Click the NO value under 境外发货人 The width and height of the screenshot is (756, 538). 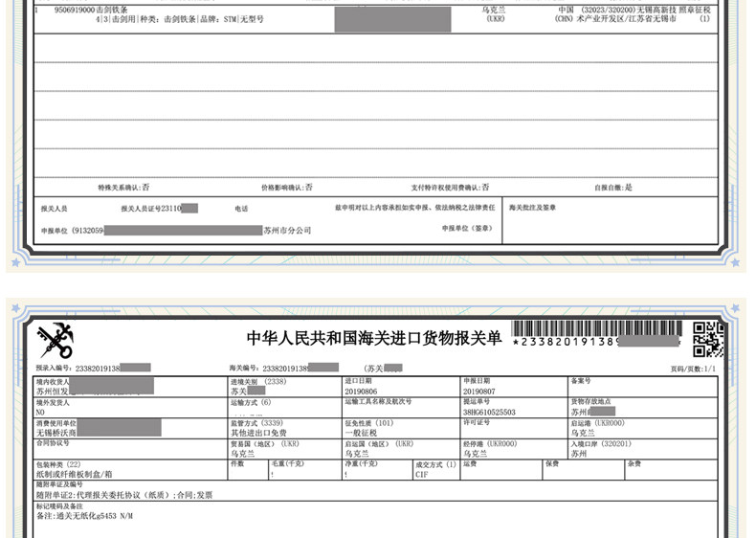tap(40, 413)
